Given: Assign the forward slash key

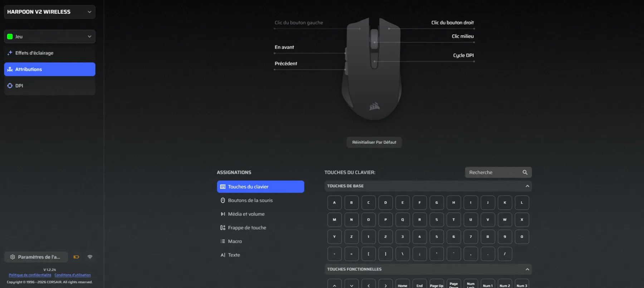Looking at the screenshot, I should [x=505, y=254].
